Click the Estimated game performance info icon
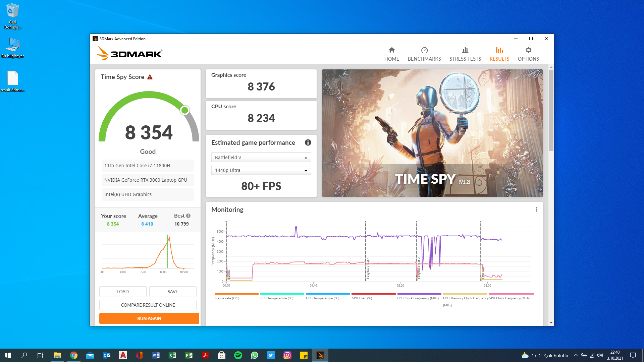Image resolution: width=644 pixels, height=362 pixels. [x=308, y=142]
